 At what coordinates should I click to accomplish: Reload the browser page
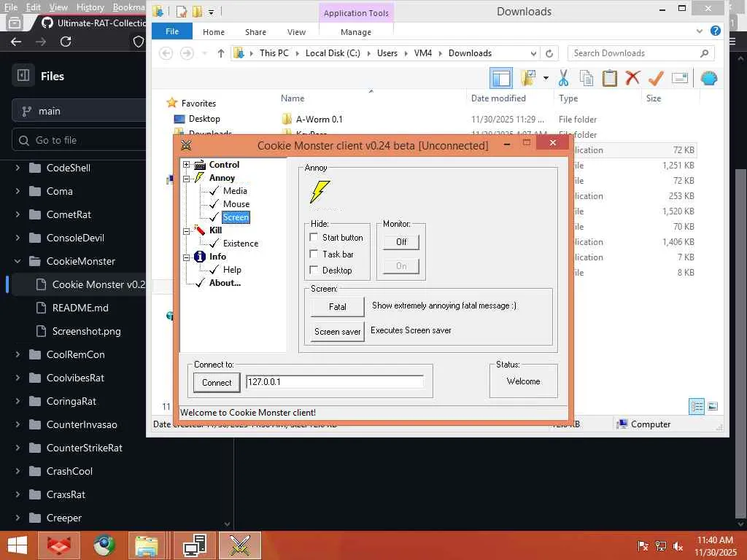pyautogui.click(x=66, y=42)
